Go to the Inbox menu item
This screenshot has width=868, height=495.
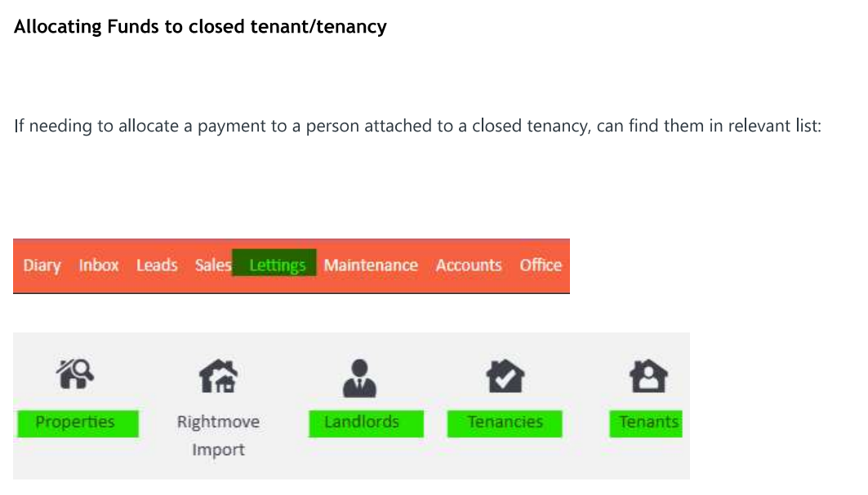tap(99, 265)
